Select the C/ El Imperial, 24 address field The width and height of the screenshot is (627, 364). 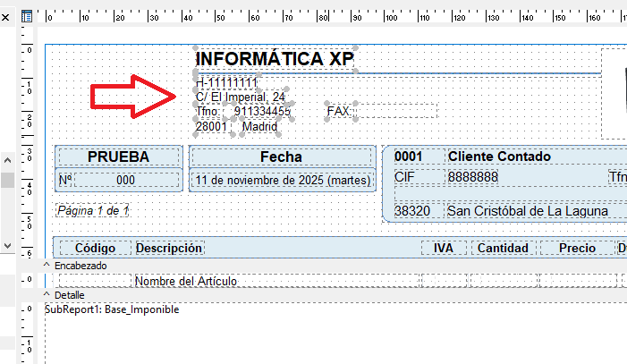[241, 97]
